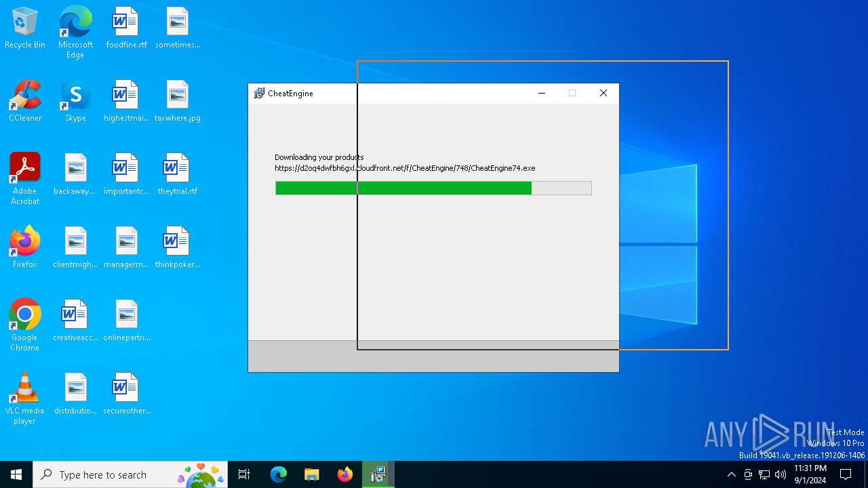Launch Microsoft Edge from desktop shortcut
The width and height of the screenshot is (868, 488).
click(x=75, y=32)
